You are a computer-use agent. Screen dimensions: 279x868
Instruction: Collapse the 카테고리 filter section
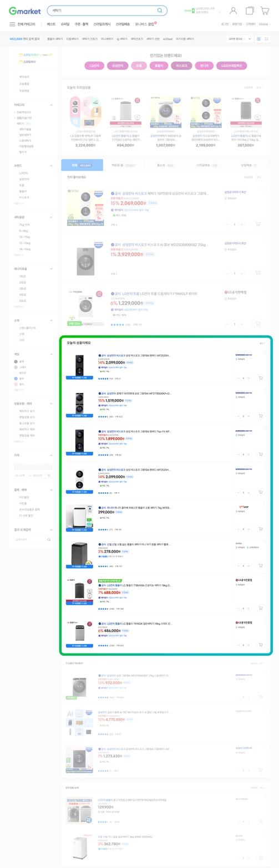(x=52, y=104)
